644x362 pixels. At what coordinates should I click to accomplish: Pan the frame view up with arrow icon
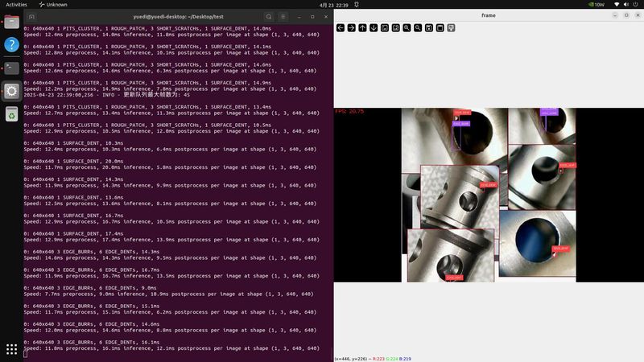point(363,27)
